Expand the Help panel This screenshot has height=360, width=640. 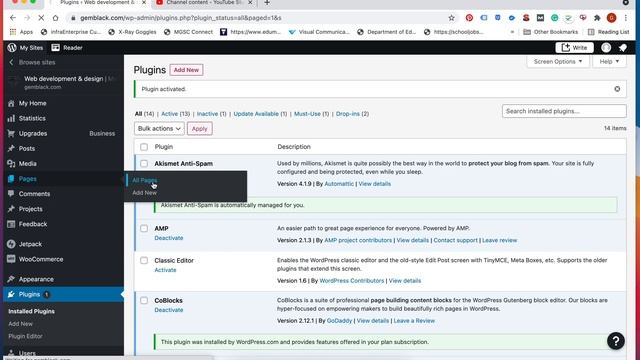[x=609, y=62]
